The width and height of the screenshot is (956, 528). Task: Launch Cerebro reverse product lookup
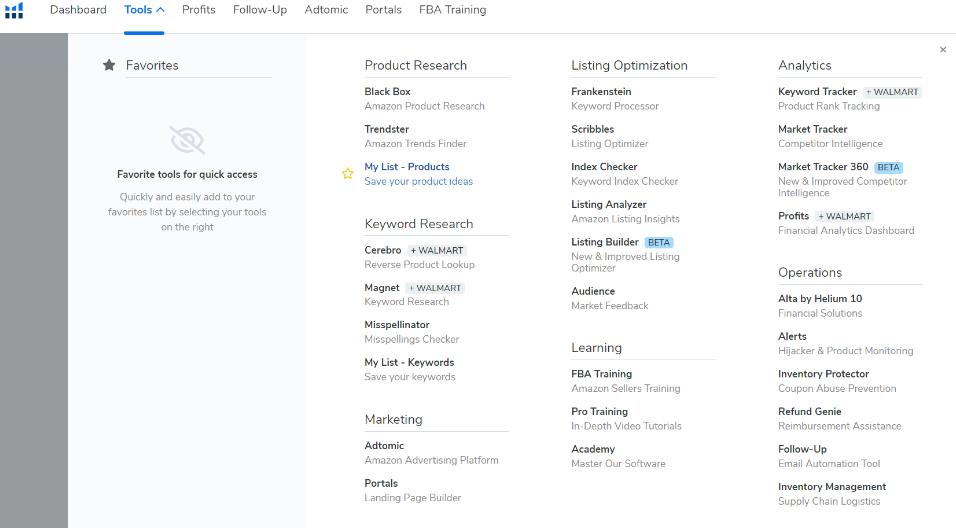(x=383, y=250)
